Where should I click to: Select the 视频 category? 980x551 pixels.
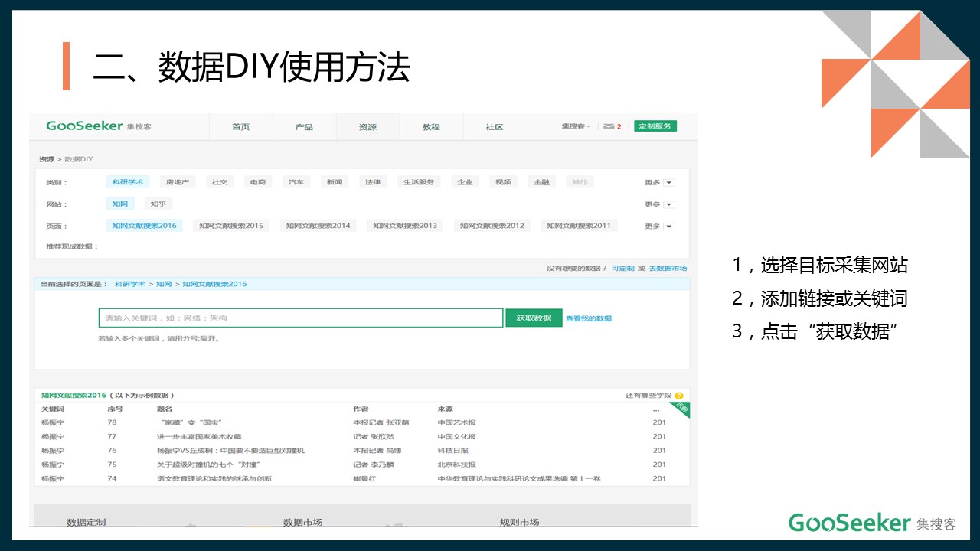[503, 182]
